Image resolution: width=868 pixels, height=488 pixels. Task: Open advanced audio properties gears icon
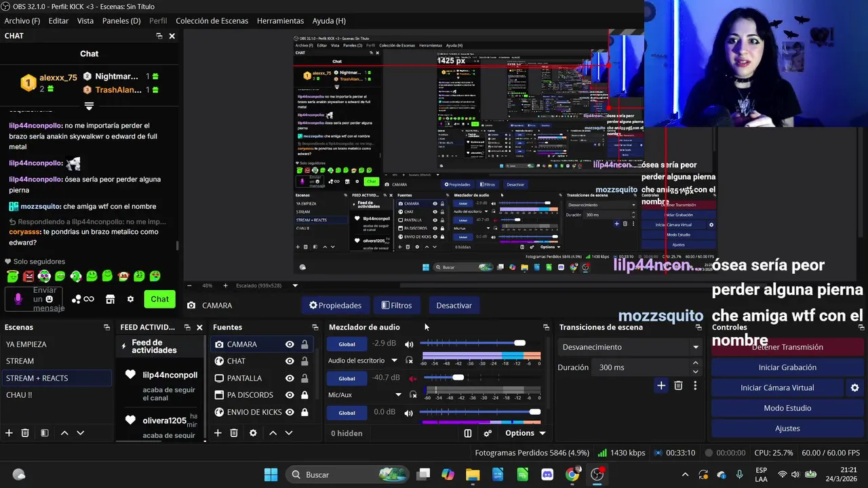click(488, 433)
